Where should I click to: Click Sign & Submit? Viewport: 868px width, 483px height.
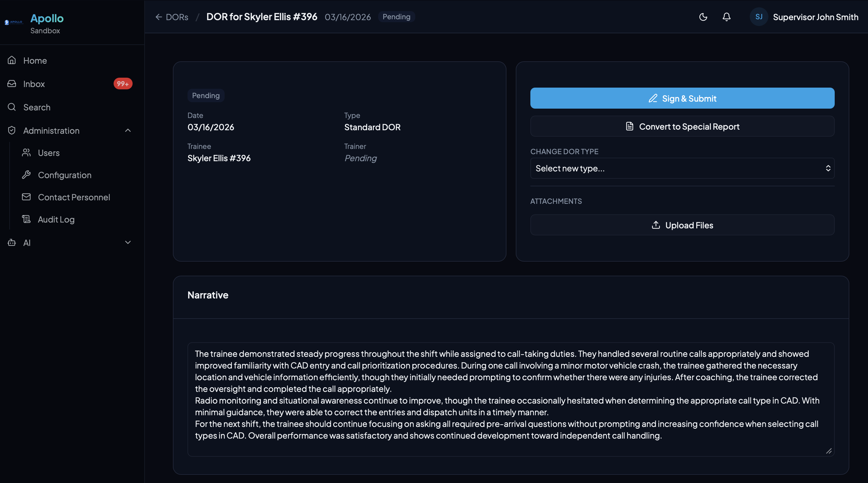682,98
